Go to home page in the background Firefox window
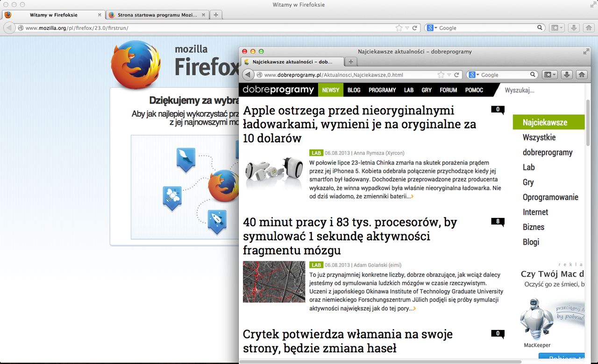This screenshot has width=598, height=364. tap(589, 28)
